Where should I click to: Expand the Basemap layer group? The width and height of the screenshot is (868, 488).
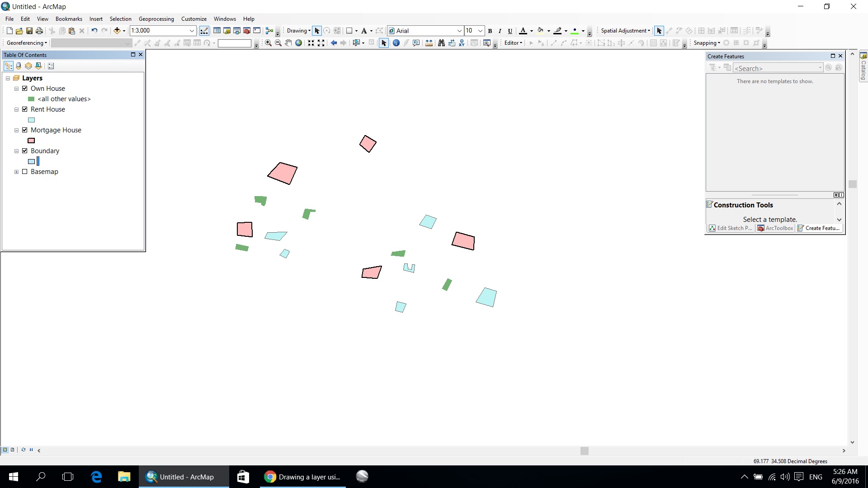(17, 172)
